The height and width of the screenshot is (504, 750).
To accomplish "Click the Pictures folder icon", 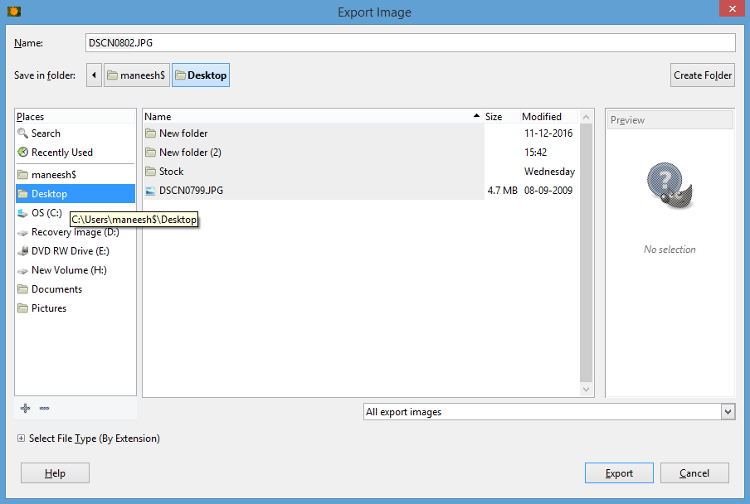I will click(22, 308).
